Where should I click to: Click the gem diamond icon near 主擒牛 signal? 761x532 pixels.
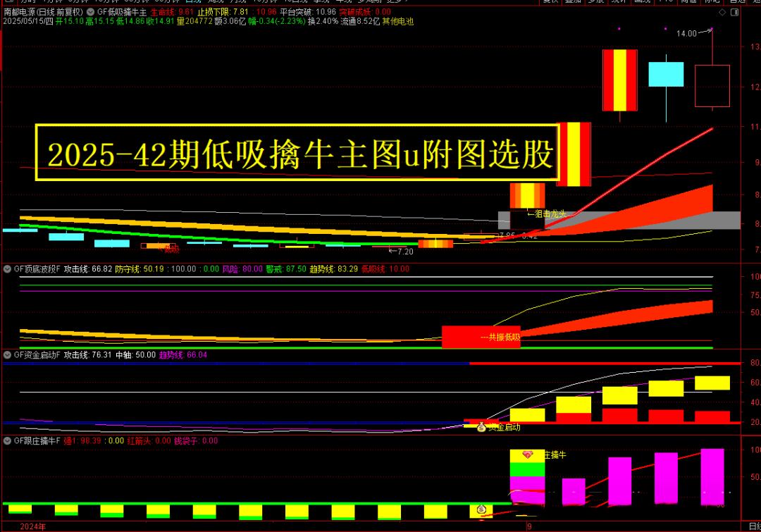(x=527, y=454)
